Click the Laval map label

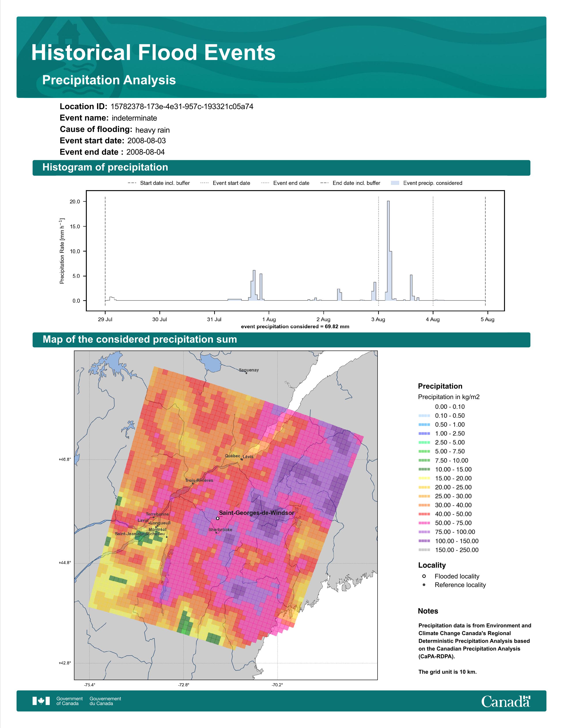click(x=143, y=520)
